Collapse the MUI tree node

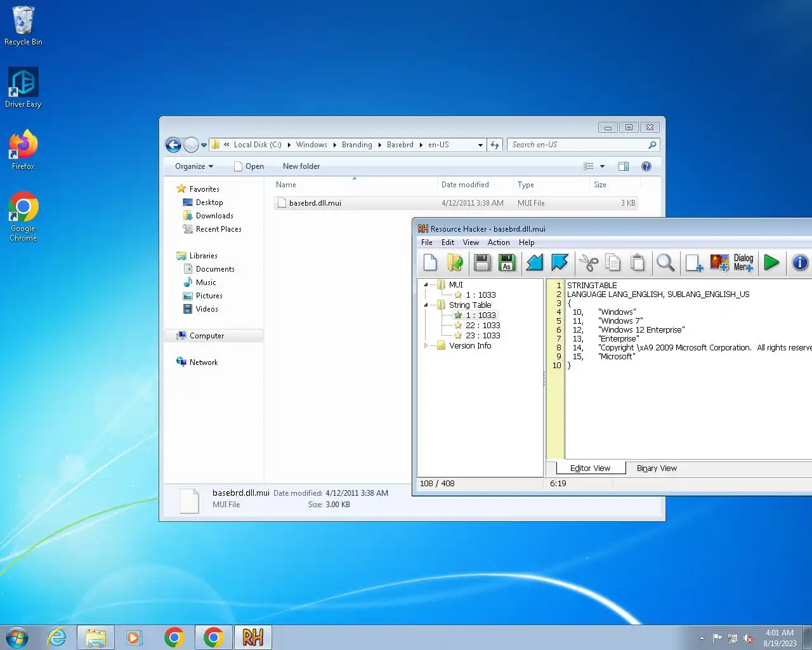(426, 285)
